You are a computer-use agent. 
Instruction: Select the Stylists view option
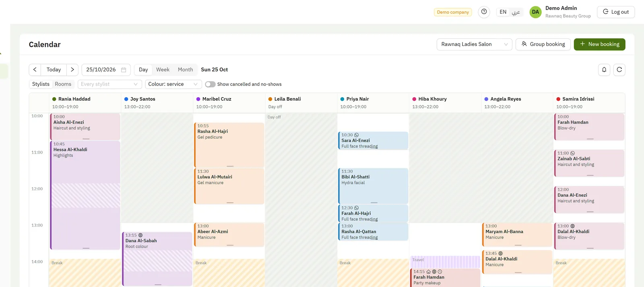[41, 84]
